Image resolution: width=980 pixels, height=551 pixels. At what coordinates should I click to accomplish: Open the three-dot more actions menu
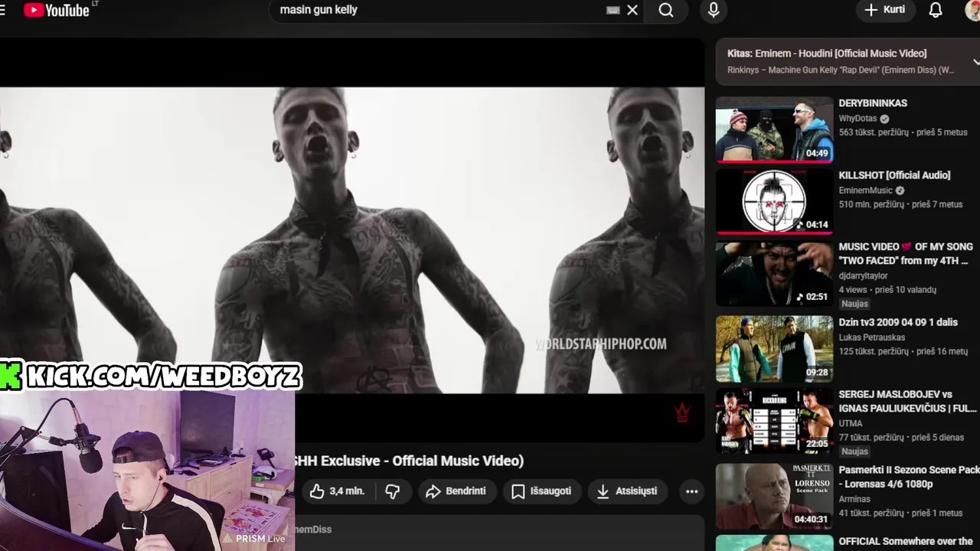point(692,491)
